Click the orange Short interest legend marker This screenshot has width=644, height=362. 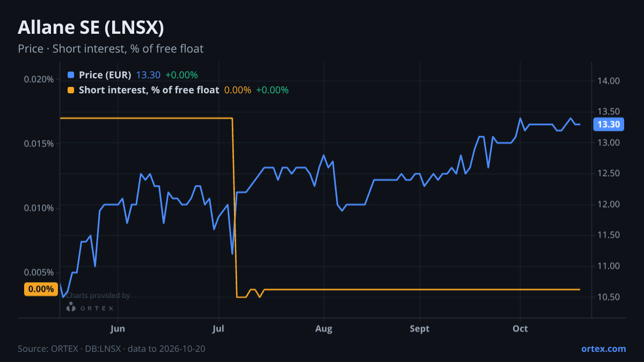click(x=71, y=90)
